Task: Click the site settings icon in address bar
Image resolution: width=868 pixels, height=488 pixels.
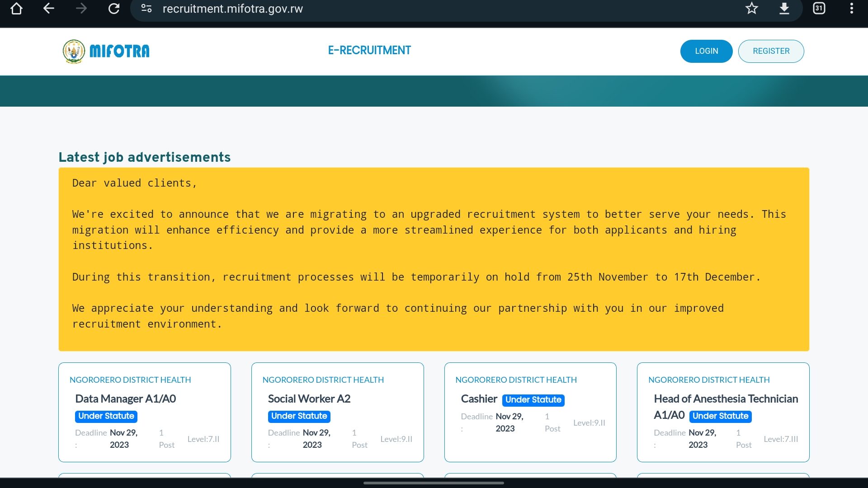Action: point(146,9)
